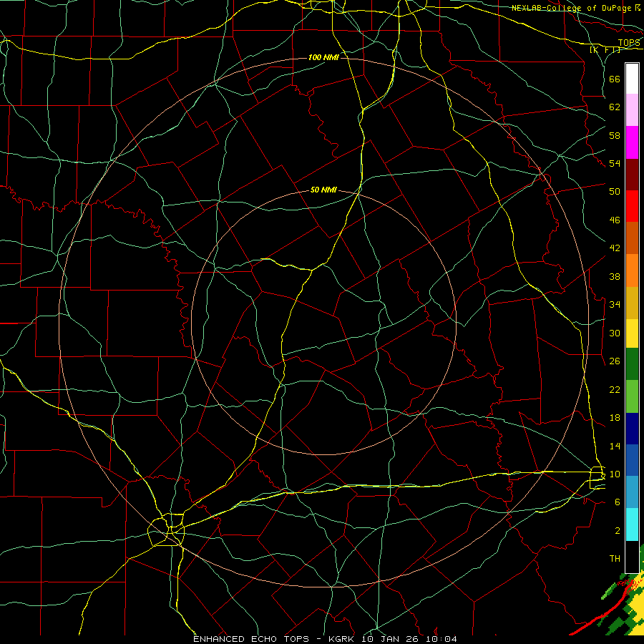Click the legend value 18
The height and width of the screenshot is (644, 644).
pyautogui.click(x=615, y=418)
